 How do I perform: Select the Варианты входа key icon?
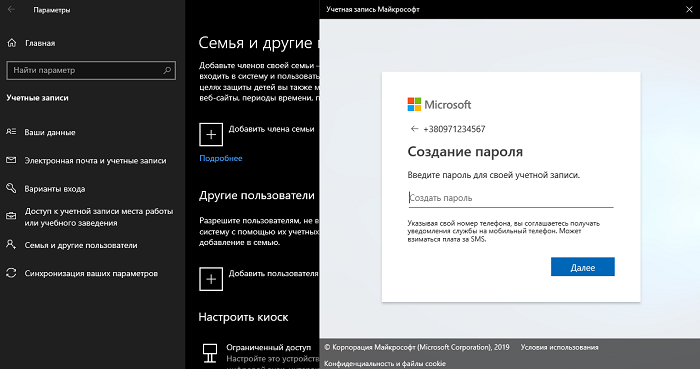11,188
